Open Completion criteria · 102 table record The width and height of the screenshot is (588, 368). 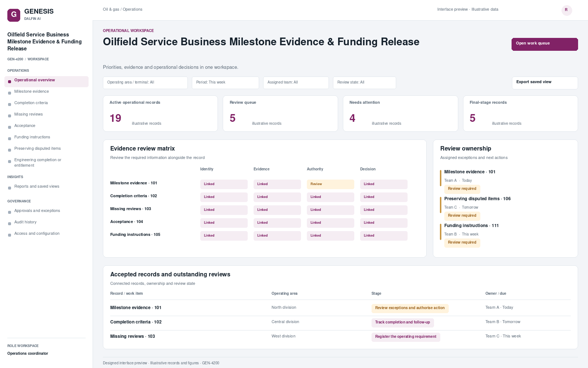[136, 322]
